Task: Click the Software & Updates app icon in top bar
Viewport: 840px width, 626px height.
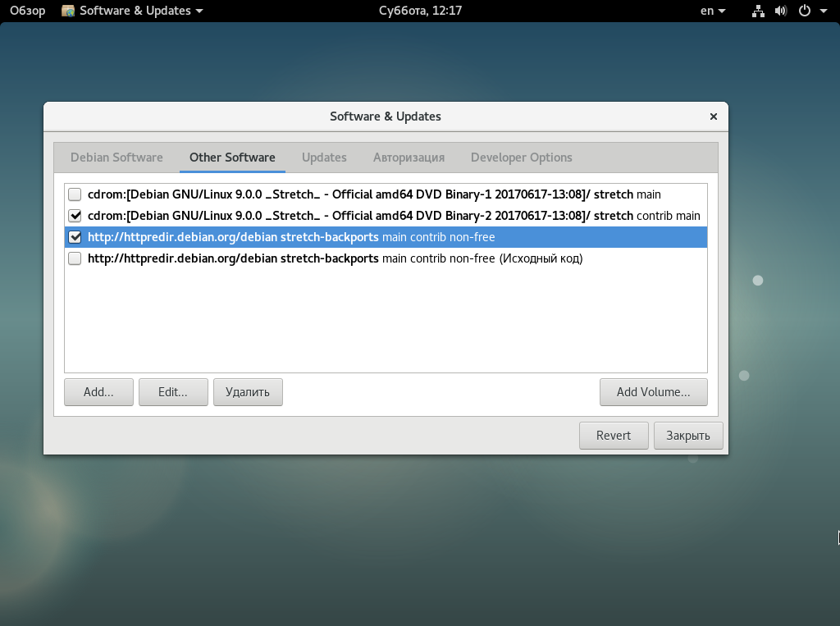Action: tap(68, 11)
